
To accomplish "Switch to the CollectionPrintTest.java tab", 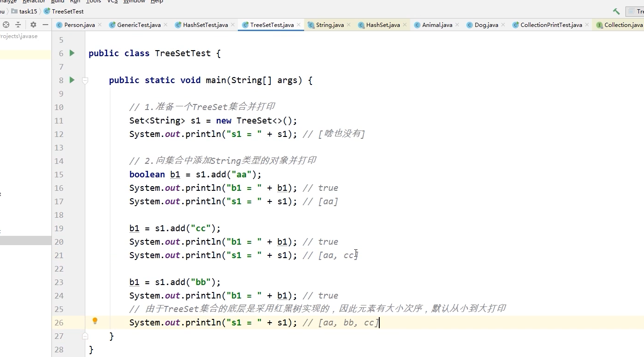I will pos(551,25).
